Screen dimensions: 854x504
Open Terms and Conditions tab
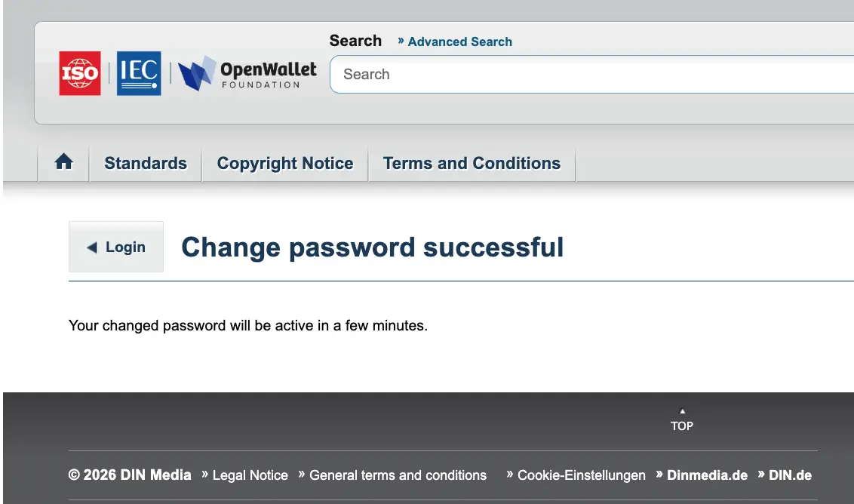pos(472,163)
